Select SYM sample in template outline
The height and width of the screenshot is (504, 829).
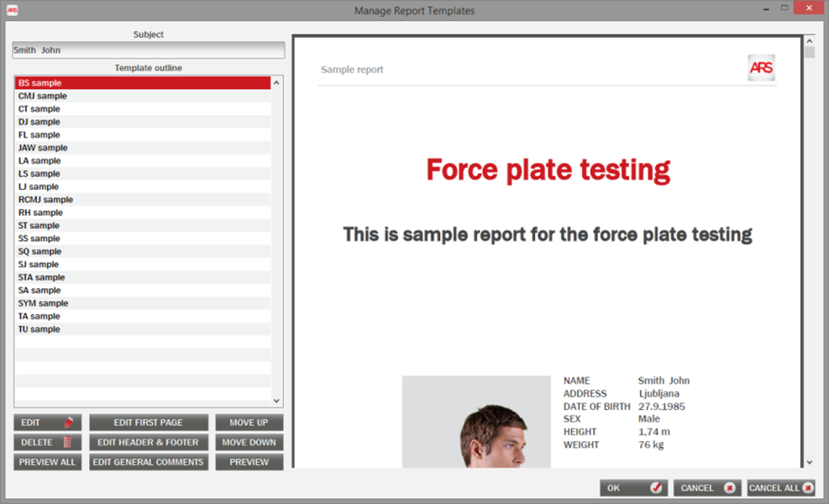coord(44,303)
